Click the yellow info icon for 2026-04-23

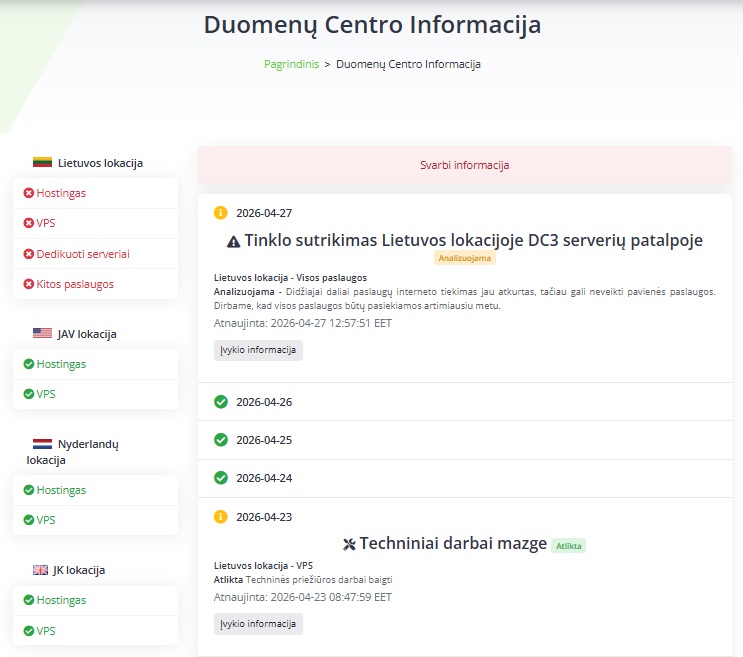click(221, 516)
